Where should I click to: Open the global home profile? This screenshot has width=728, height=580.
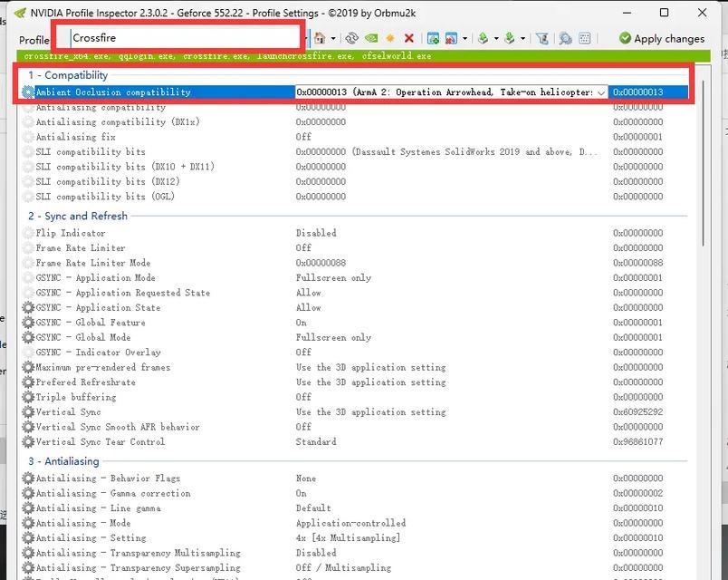point(320,38)
